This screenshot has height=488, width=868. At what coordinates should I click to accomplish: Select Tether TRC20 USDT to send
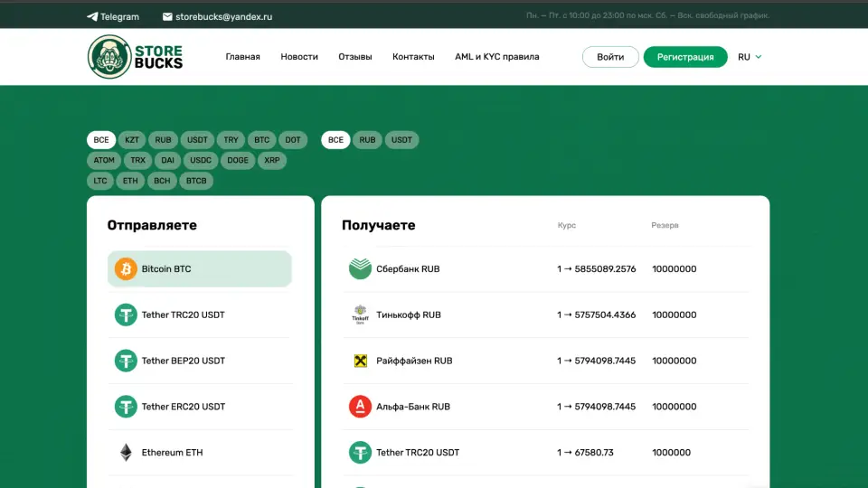point(199,314)
